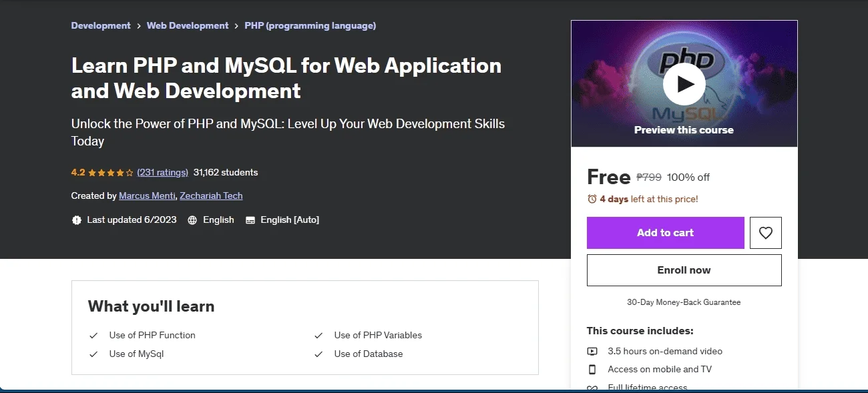Screen dimensions: 868x393
Task: Click the Preview this course label
Action: tap(684, 130)
